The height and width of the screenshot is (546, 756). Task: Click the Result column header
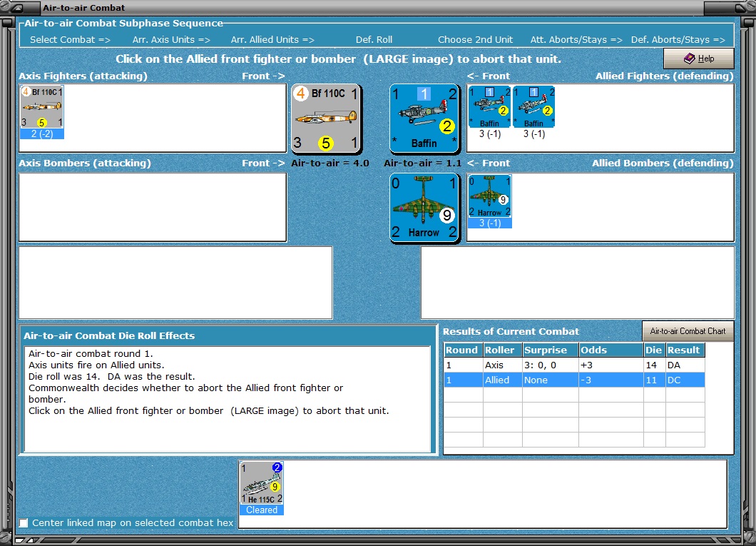(x=685, y=350)
